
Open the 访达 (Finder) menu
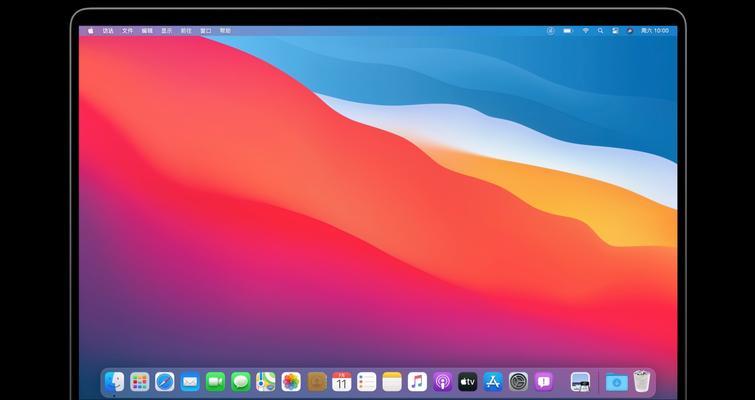[x=108, y=30]
